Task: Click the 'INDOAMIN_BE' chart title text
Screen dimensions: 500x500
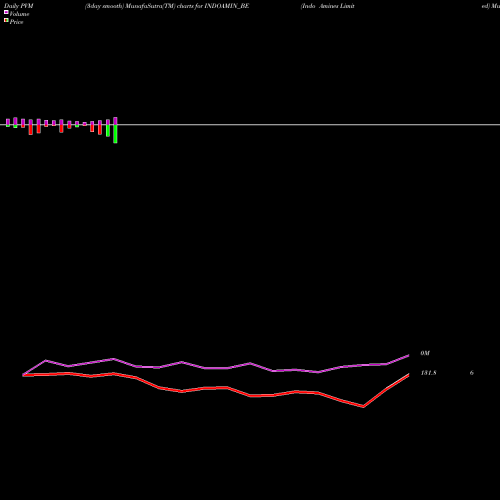Action: 227,6
